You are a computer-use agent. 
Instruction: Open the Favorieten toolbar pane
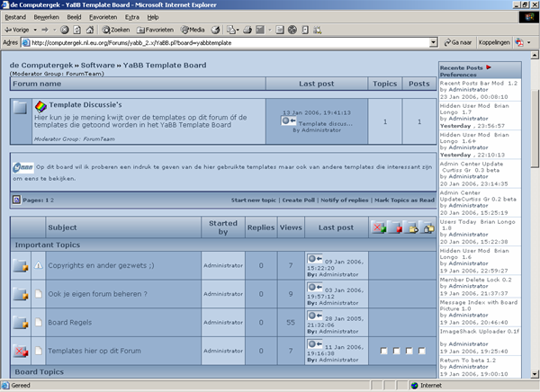(x=156, y=30)
